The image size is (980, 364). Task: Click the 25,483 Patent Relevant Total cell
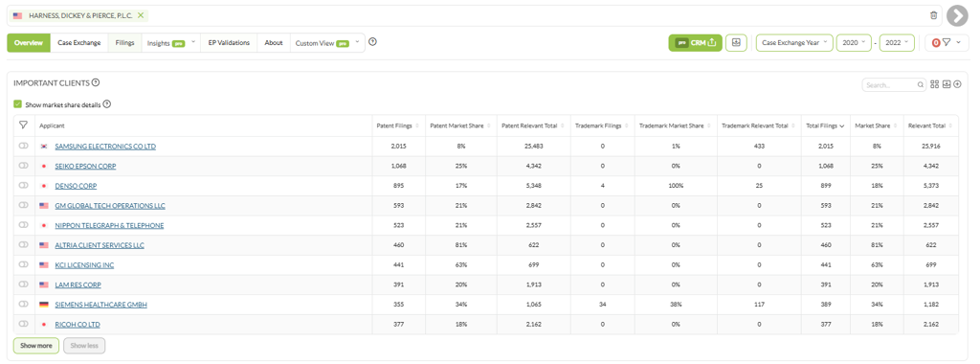point(533,147)
